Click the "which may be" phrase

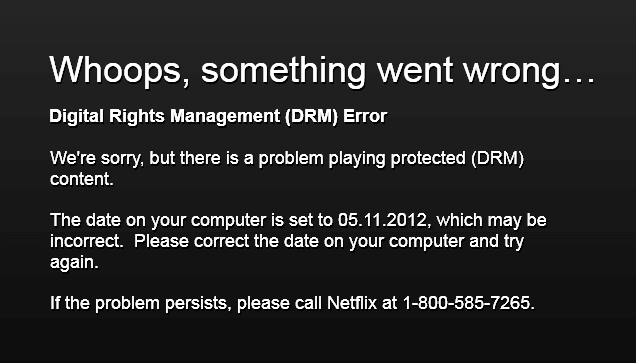coord(491,221)
